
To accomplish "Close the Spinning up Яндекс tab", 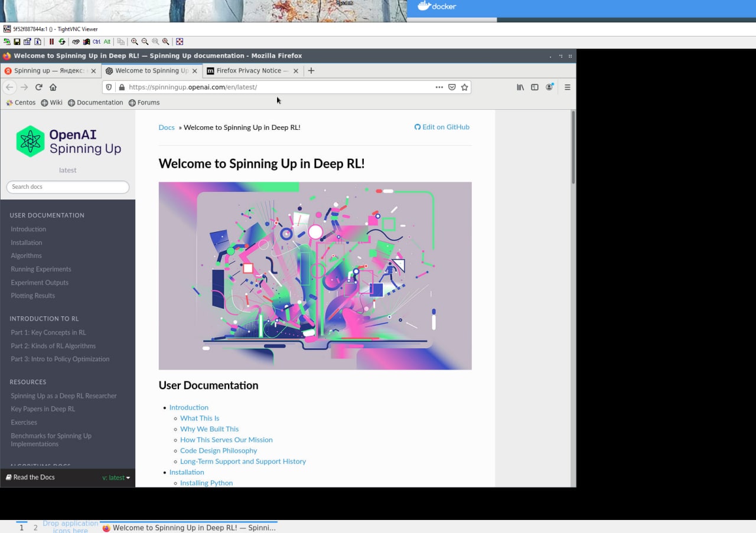I will coord(93,71).
